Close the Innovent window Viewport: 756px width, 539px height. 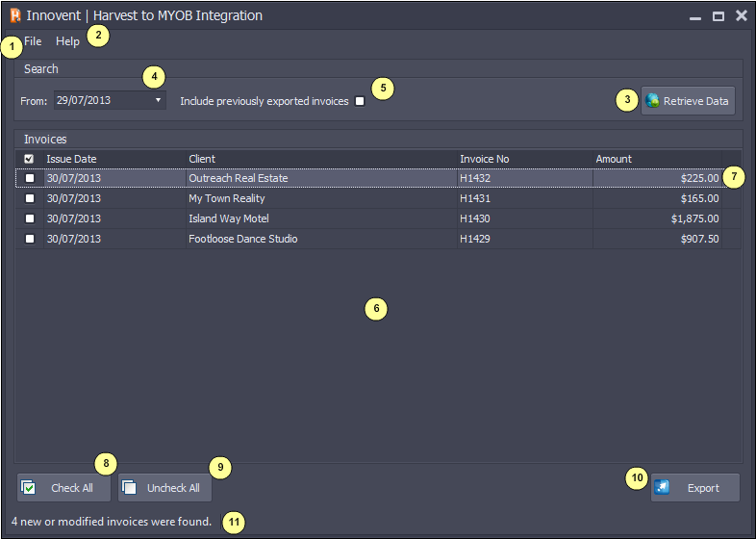741,16
